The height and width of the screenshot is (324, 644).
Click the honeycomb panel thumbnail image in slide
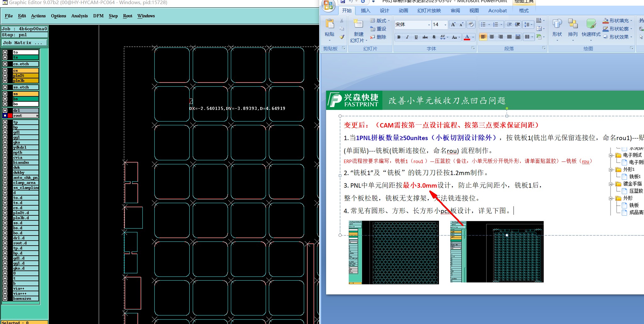pyautogui.click(x=394, y=252)
